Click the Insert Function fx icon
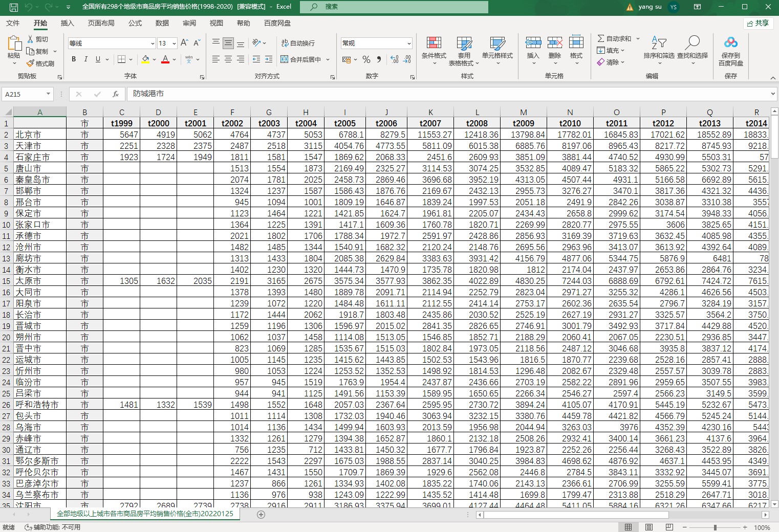The width and height of the screenshot is (779, 532). (x=116, y=94)
